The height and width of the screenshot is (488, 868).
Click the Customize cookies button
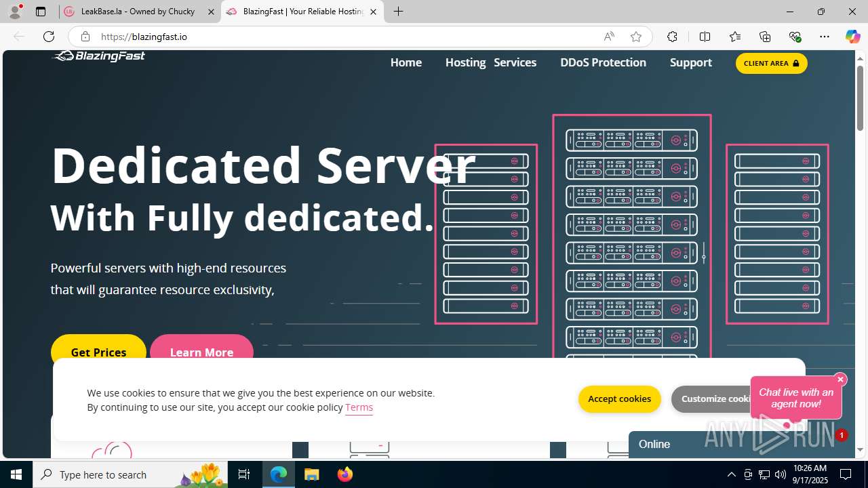711,399
